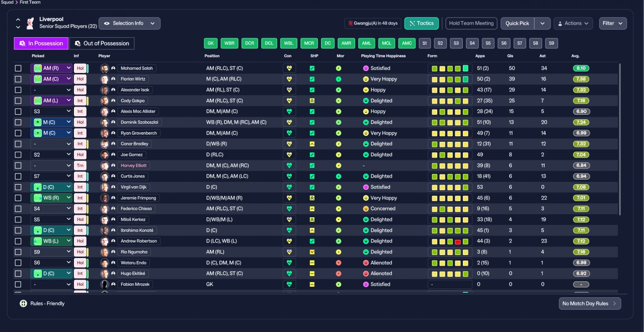
Task: Open the Gwangju (A) next fixture button
Action: pyautogui.click(x=372, y=23)
